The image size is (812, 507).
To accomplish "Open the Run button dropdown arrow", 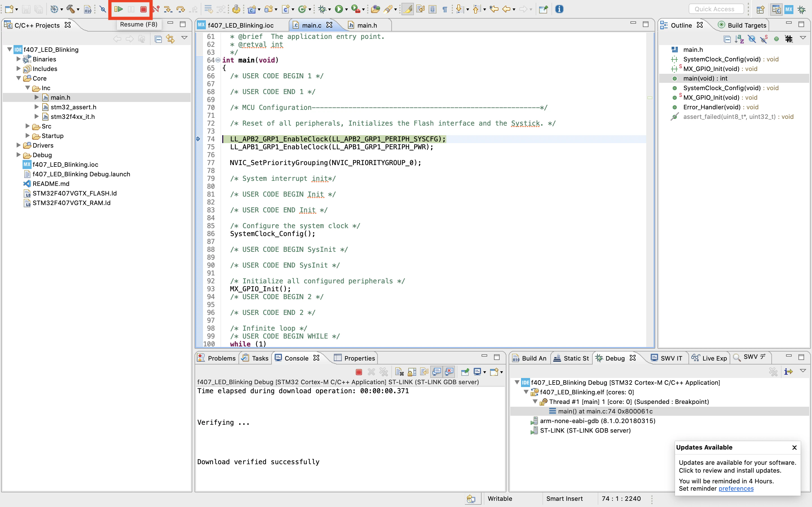I will click(347, 9).
